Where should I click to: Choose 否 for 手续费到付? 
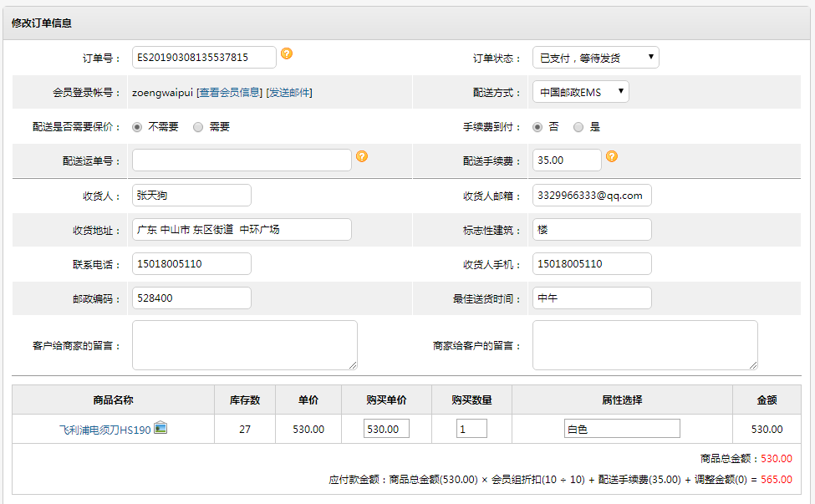click(538, 127)
